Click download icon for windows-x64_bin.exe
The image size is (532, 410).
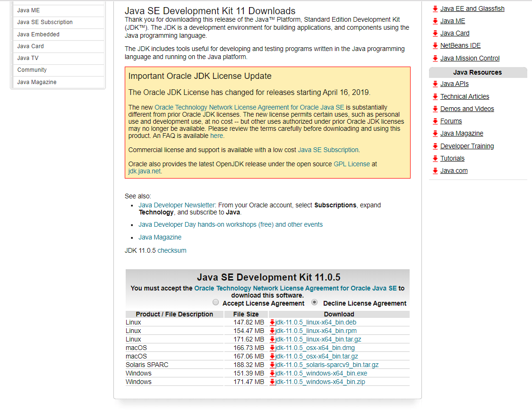tap(272, 373)
